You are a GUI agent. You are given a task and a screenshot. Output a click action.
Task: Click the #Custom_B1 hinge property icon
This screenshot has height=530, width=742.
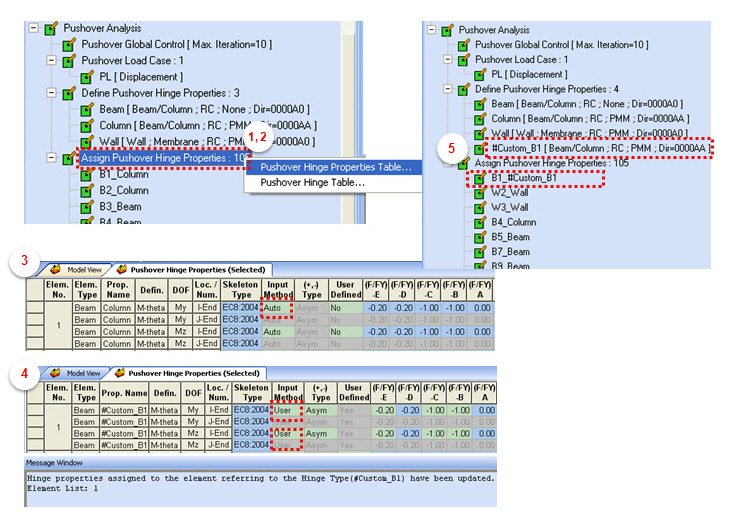(x=480, y=149)
